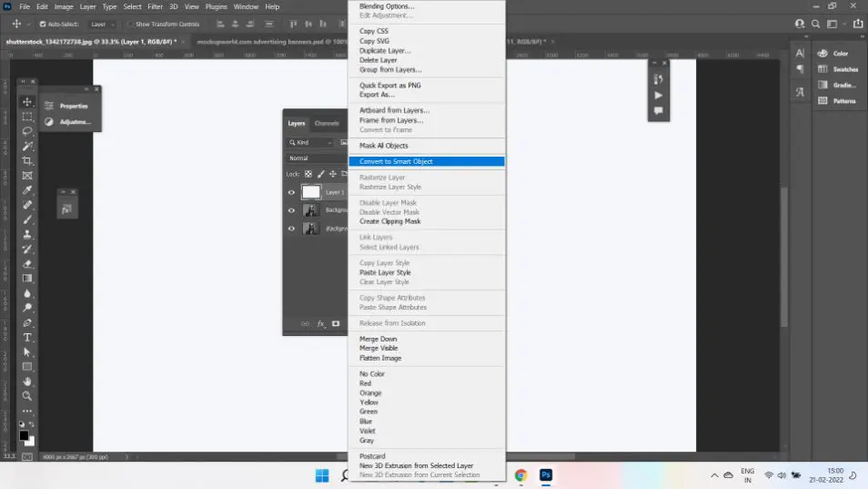Viewport: 868px width, 489px height.
Task: Switch to the Channels tab
Action: pos(327,123)
